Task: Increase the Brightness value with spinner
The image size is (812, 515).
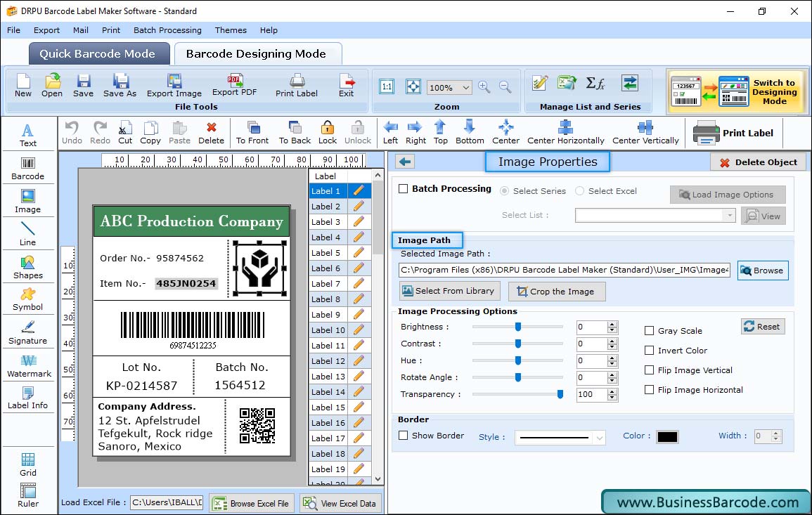Action: pos(612,324)
